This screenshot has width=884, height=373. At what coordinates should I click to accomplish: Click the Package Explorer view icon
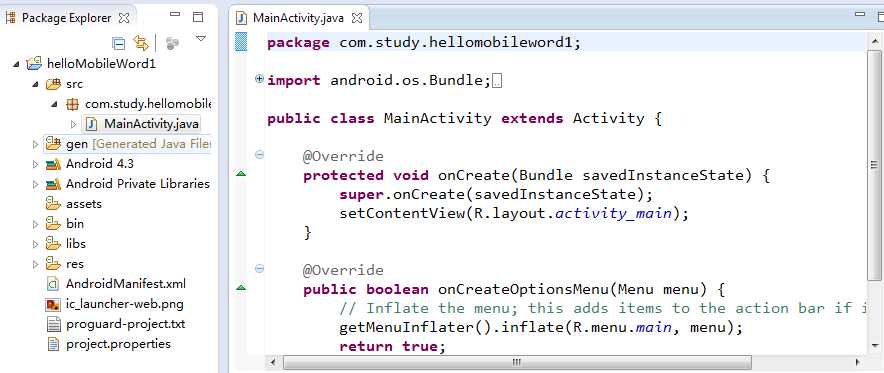click(x=11, y=18)
